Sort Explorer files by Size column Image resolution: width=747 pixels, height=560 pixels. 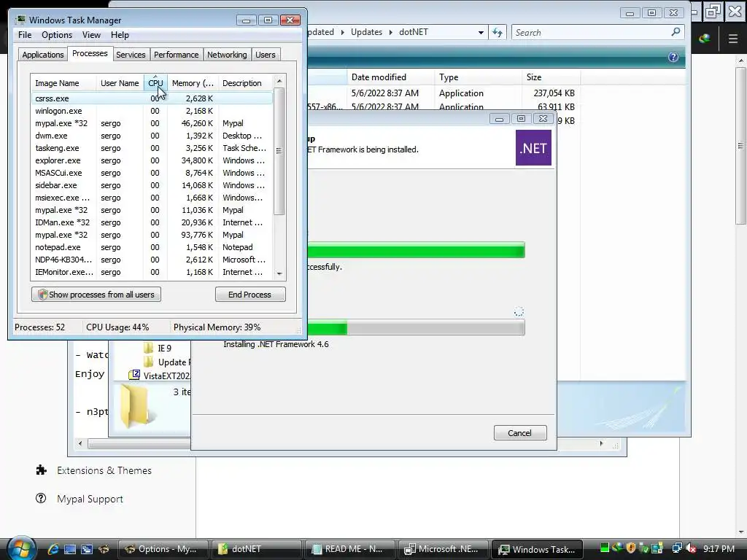[x=551, y=77]
